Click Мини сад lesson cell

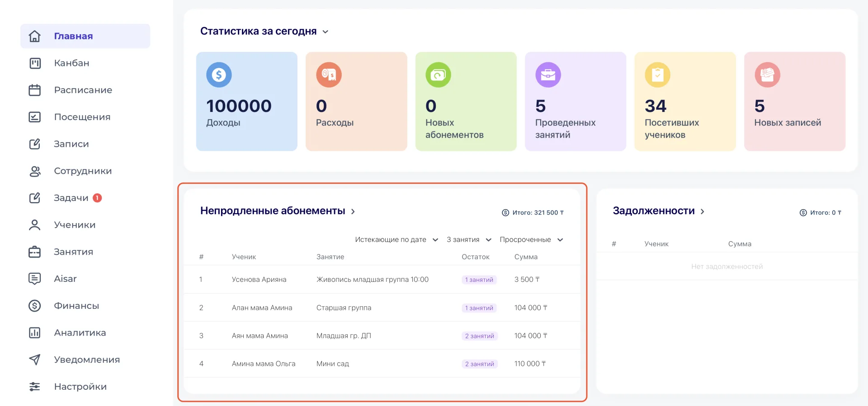coord(333,364)
